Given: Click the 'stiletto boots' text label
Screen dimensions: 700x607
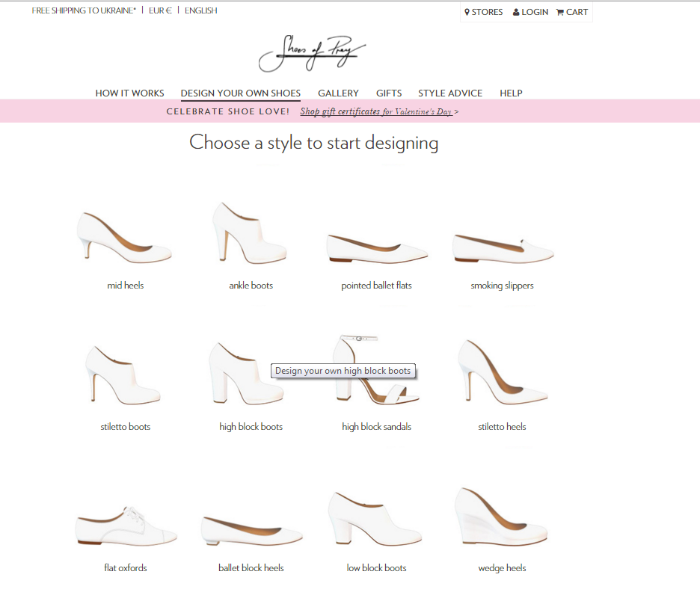Looking at the screenshot, I should (126, 427).
